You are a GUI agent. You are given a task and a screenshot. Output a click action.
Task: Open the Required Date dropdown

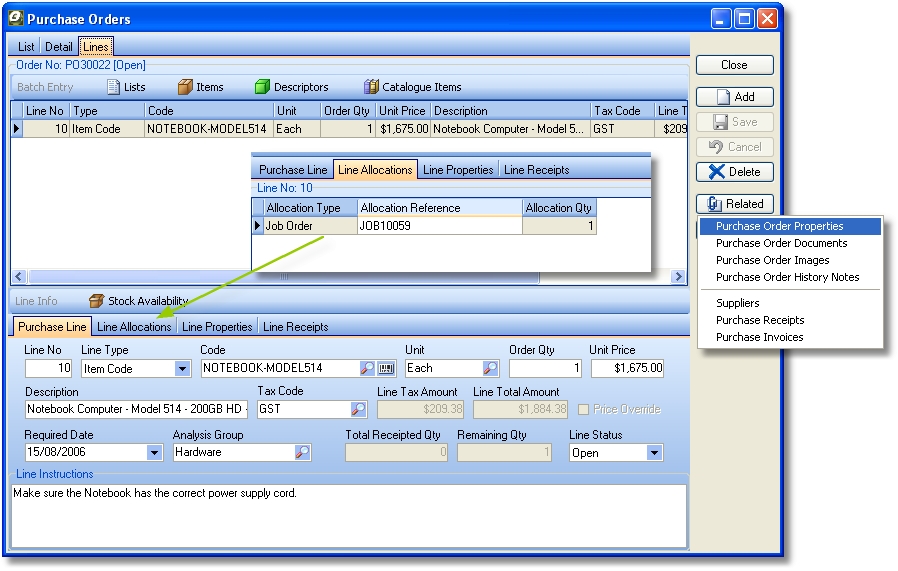(154, 452)
